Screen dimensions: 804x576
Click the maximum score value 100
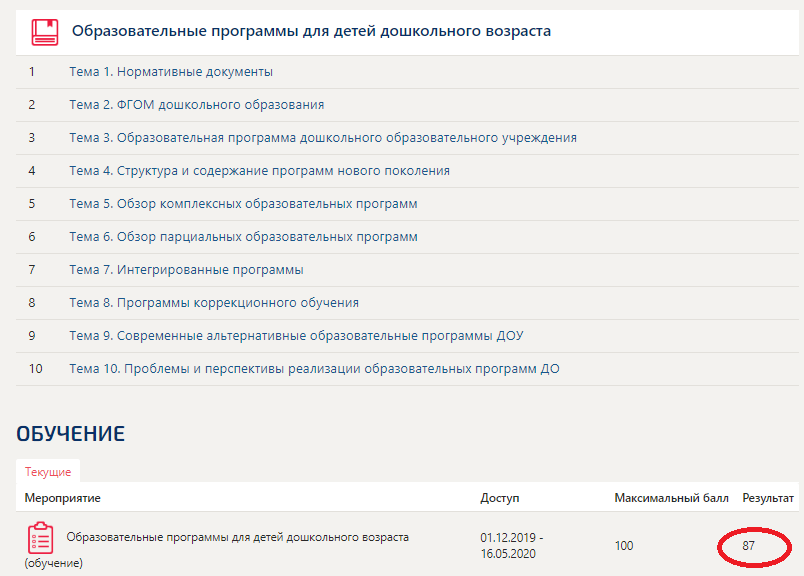tap(624, 546)
